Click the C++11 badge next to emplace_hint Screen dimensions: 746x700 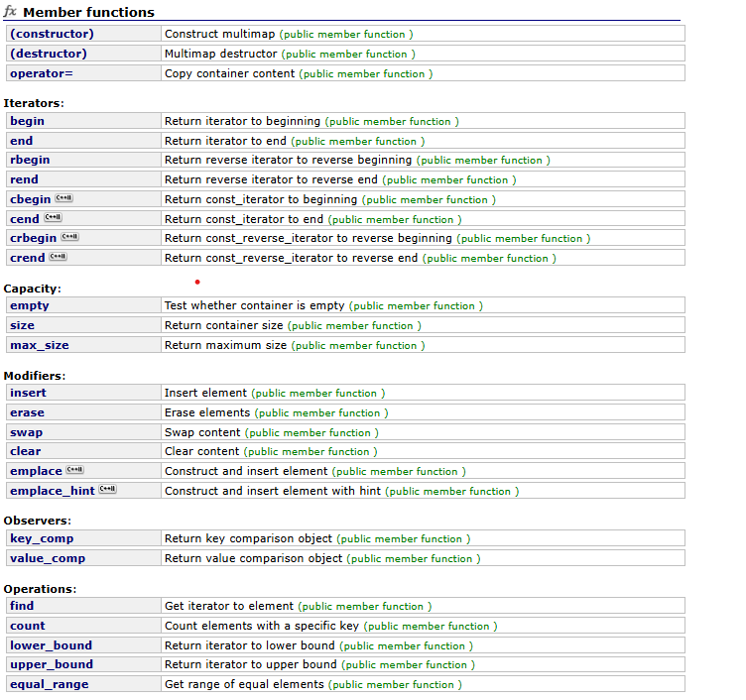[x=107, y=489]
